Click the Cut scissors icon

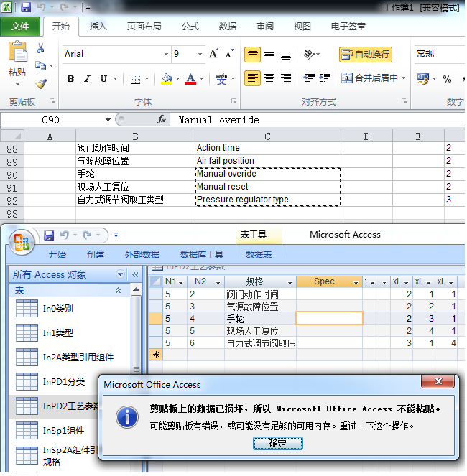tap(40, 48)
